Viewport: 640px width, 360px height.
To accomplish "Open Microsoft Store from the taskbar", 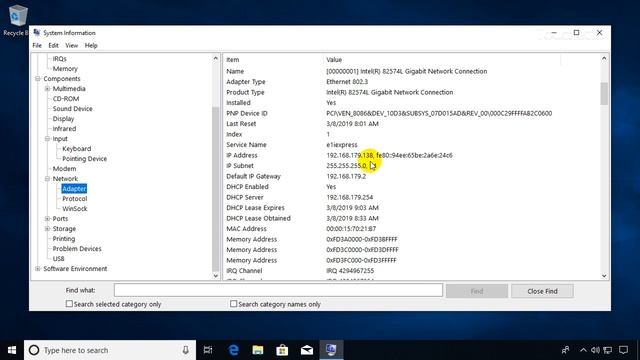I will [282, 350].
